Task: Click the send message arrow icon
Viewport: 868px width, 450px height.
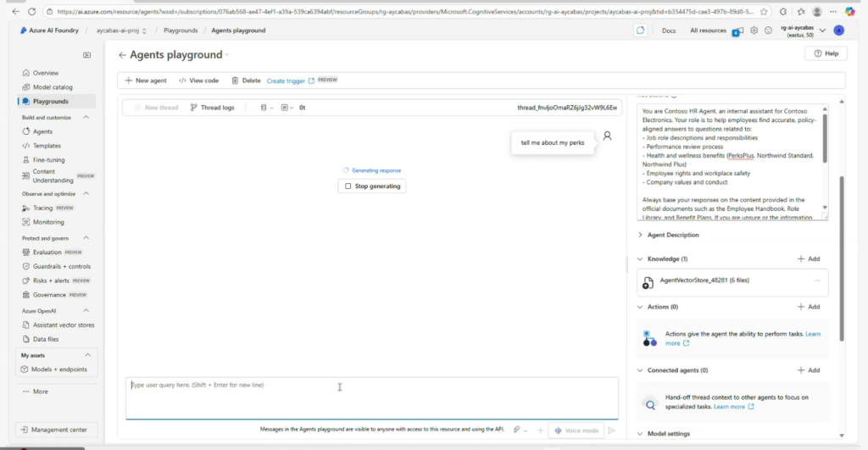Action: (x=611, y=430)
